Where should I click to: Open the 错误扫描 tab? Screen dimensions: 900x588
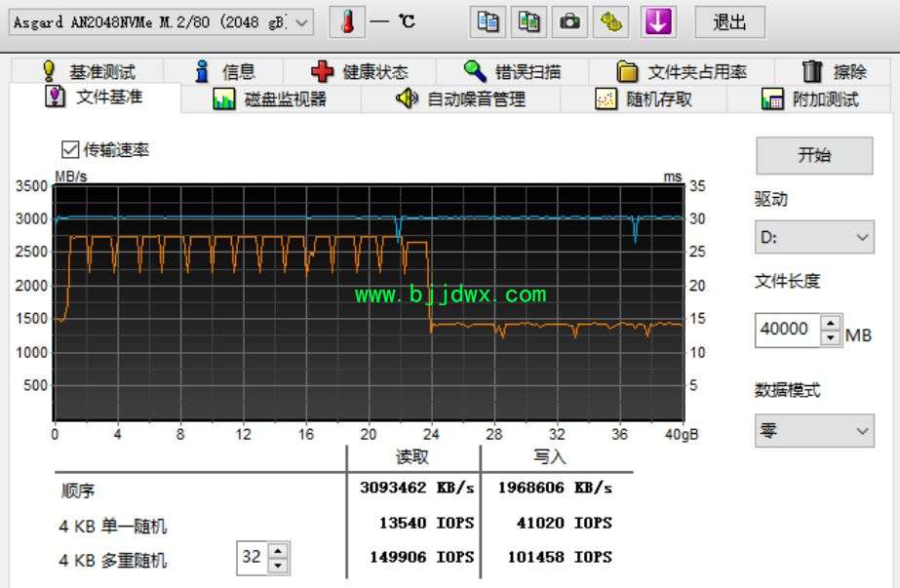point(512,72)
